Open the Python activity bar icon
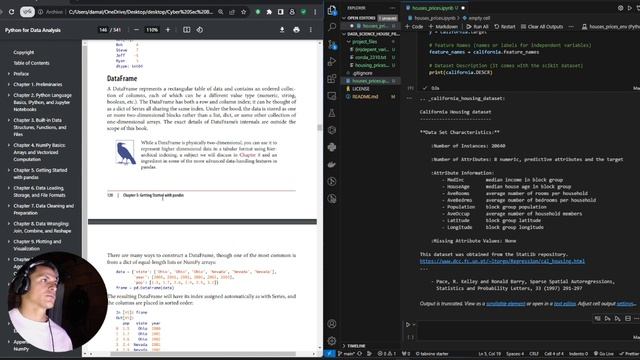 [332, 147]
